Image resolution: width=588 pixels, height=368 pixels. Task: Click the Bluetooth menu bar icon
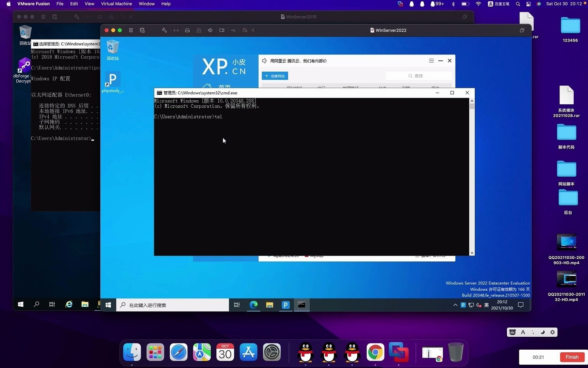click(x=453, y=4)
